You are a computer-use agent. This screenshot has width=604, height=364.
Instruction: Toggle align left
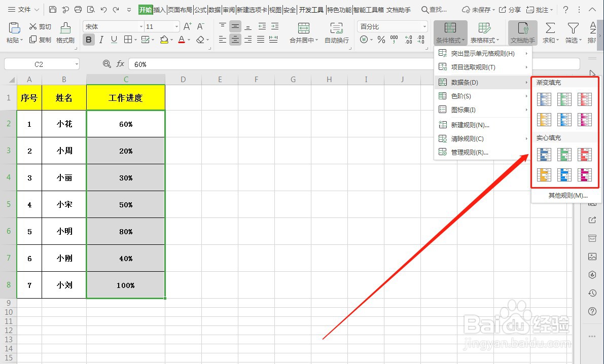coord(223,40)
